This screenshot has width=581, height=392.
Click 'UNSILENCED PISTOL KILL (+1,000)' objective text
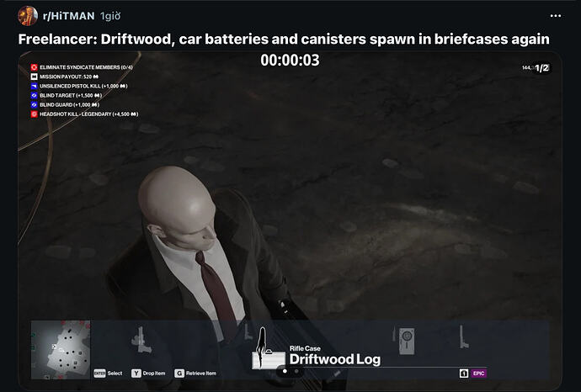click(83, 86)
